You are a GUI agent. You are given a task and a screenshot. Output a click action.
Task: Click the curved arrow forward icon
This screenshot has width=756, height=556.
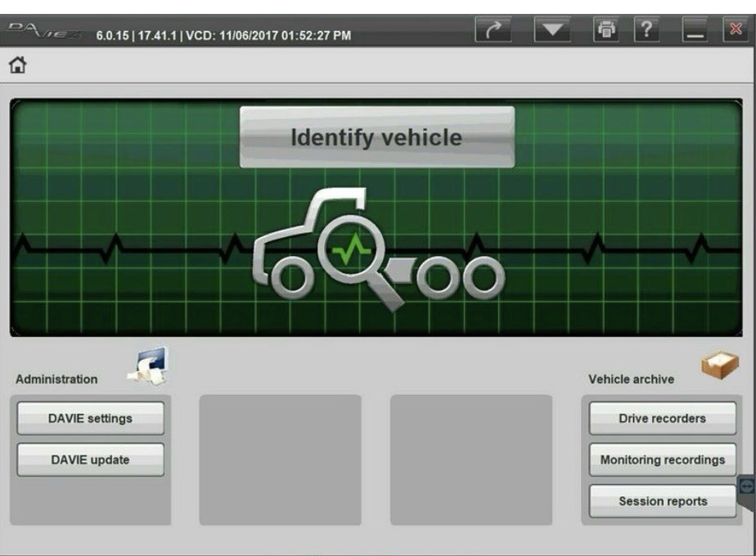(493, 30)
